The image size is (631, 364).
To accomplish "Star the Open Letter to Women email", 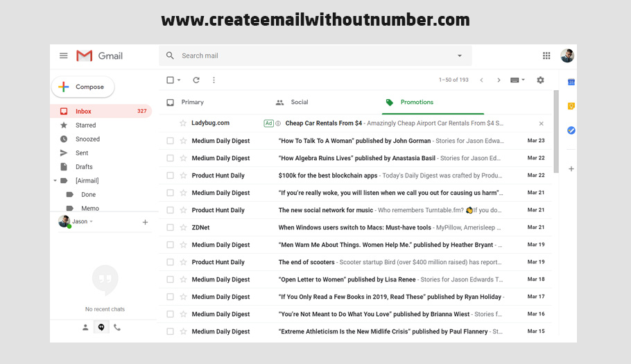I will (183, 279).
